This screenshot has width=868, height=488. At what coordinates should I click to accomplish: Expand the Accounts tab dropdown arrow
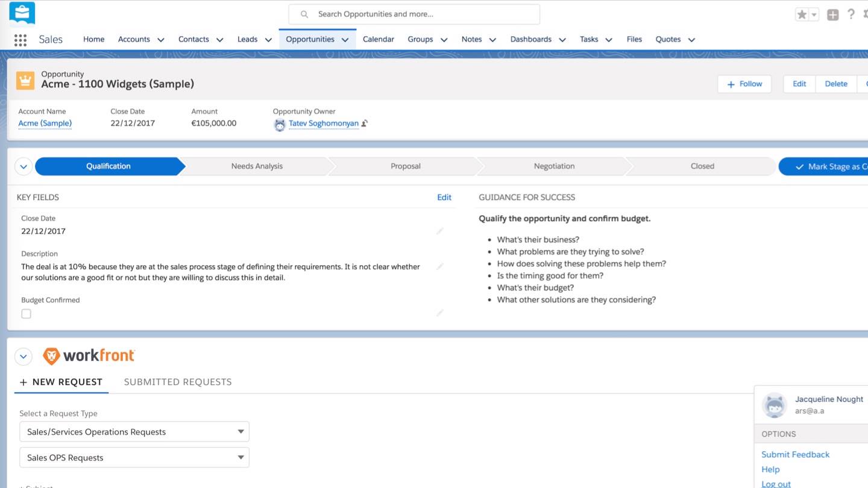click(x=161, y=40)
